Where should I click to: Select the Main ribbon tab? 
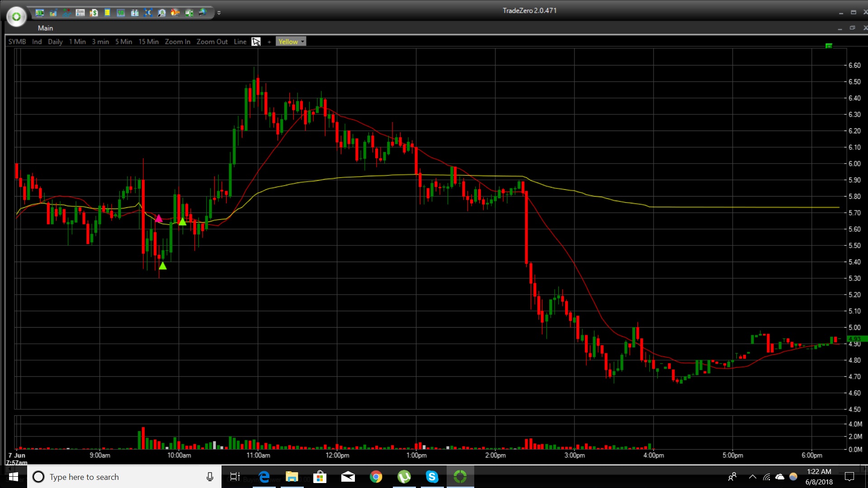point(45,28)
